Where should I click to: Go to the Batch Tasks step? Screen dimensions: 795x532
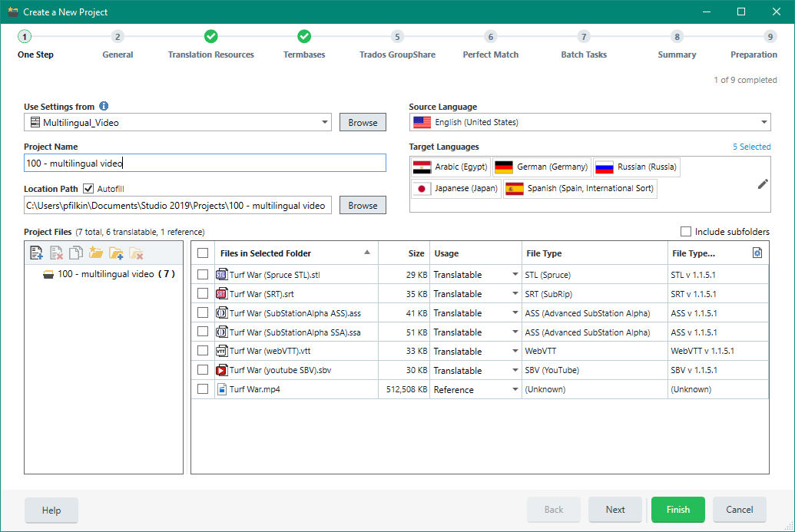coord(584,37)
